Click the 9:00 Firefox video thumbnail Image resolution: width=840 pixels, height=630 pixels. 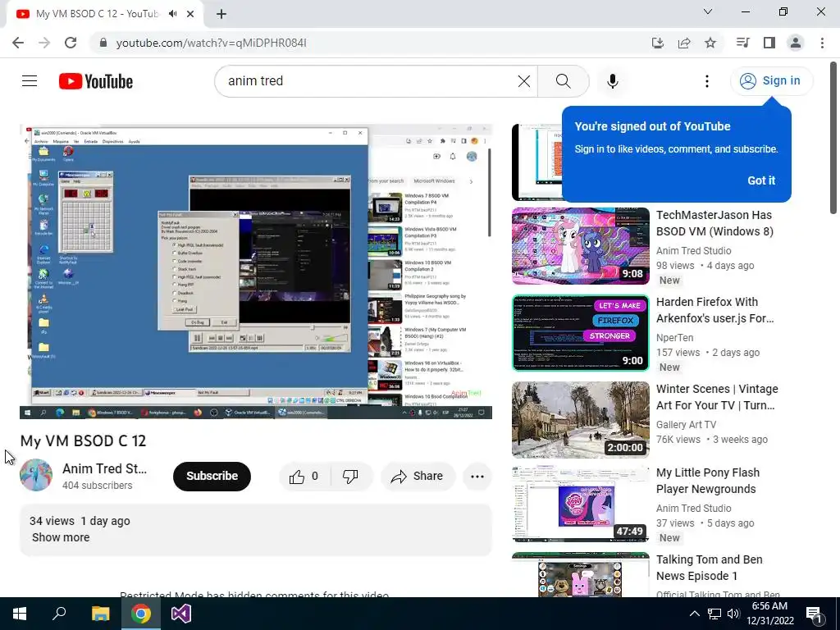click(x=581, y=333)
